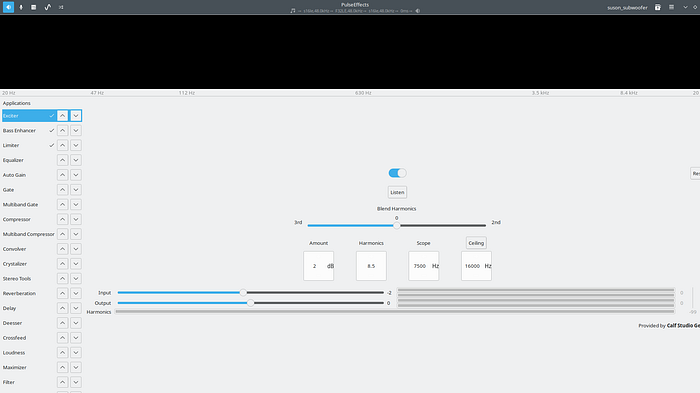Toggle the Listen button
Screen dimensions: 700x393
tap(397, 192)
